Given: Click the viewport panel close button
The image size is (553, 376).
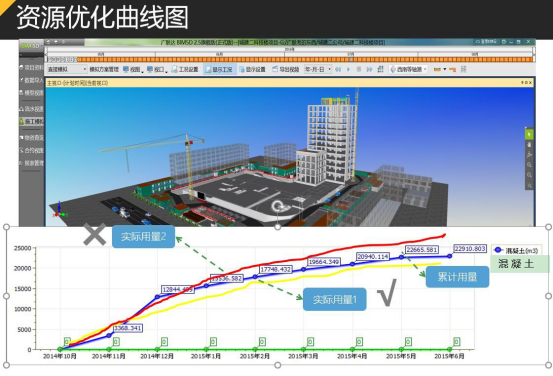Looking at the screenshot, I should [x=530, y=83].
